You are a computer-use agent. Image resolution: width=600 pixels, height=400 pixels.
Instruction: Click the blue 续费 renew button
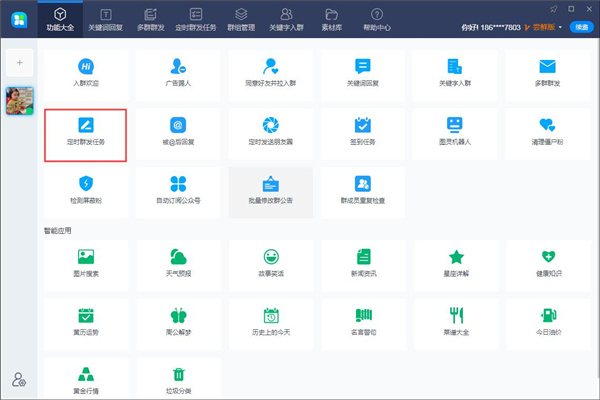(580, 27)
